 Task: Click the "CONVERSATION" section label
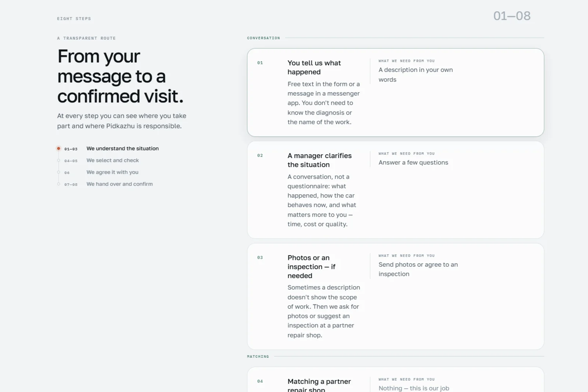(x=263, y=38)
